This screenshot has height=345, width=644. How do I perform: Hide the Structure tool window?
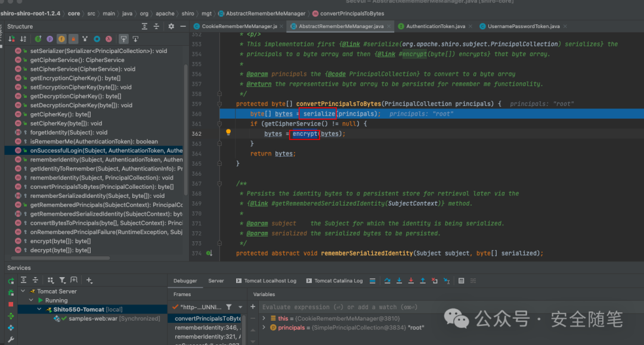tap(183, 26)
